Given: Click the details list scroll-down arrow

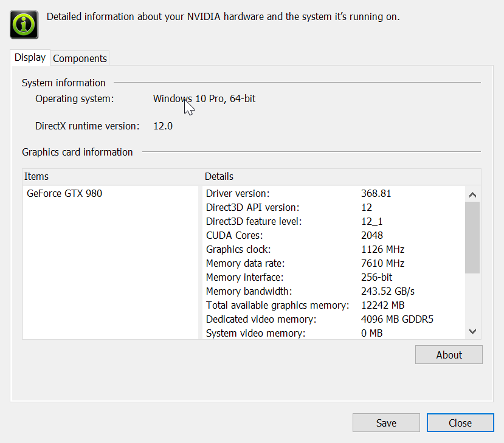Looking at the screenshot, I should tap(472, 331).
